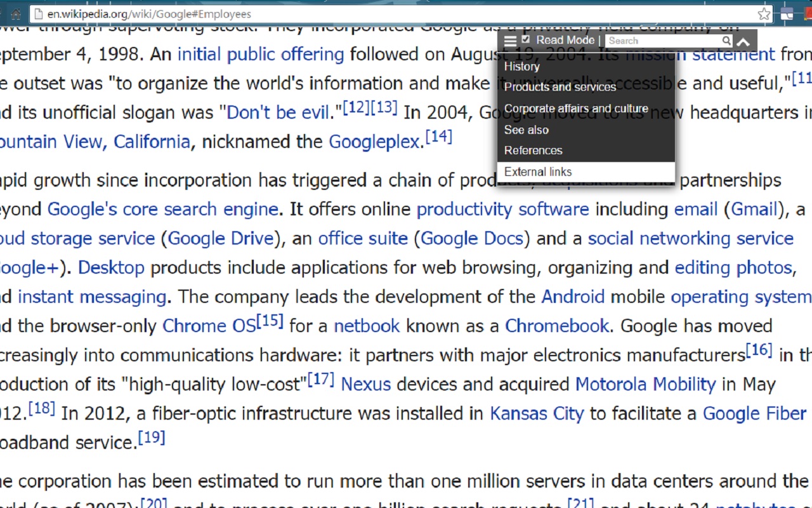
Task: Follow the social networking service link
Action: [x=691, y=238]
